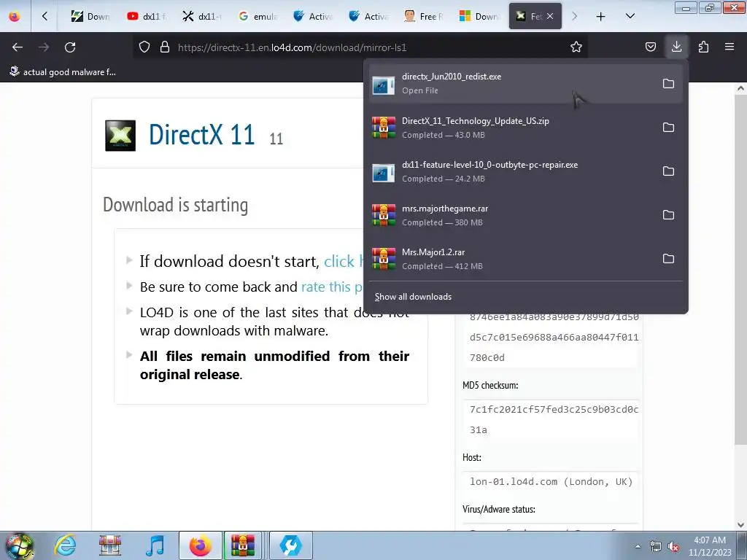Image resolution: width=747 pixels, height=560 pixels.
Task: Reload the current page
Action: pos(70,47)
